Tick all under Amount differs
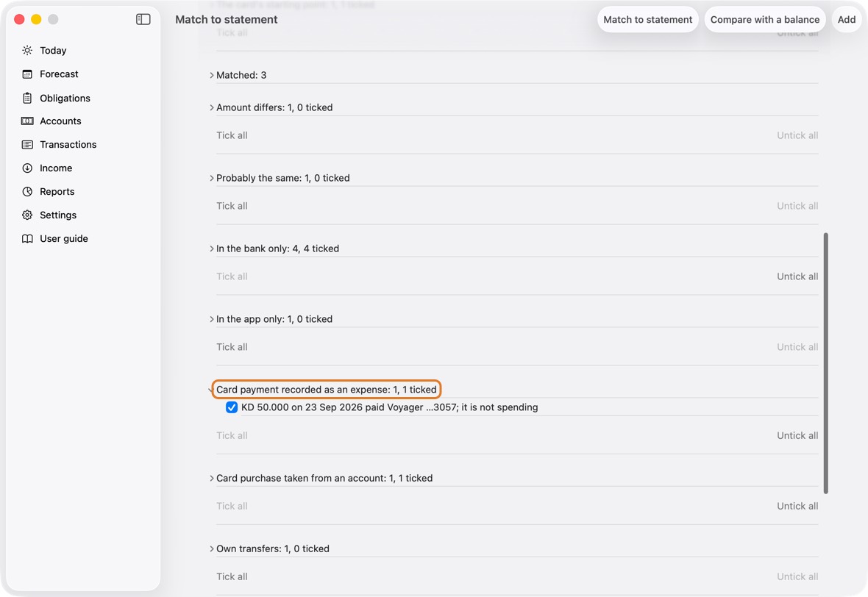The width and height of the screenshot is (868, 597). pyautogui.click(x=232, y=135)
